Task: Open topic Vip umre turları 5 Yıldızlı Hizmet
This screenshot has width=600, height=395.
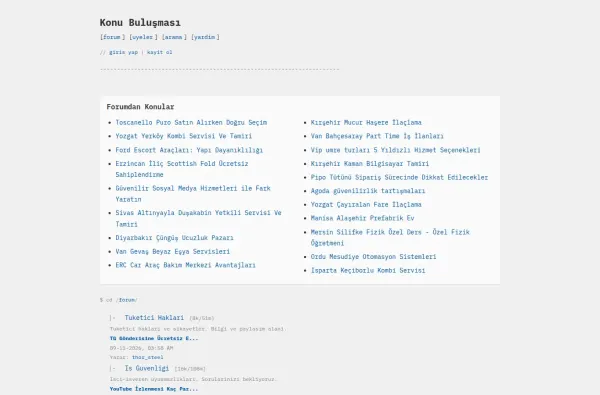Action: [x=395, y=150]
